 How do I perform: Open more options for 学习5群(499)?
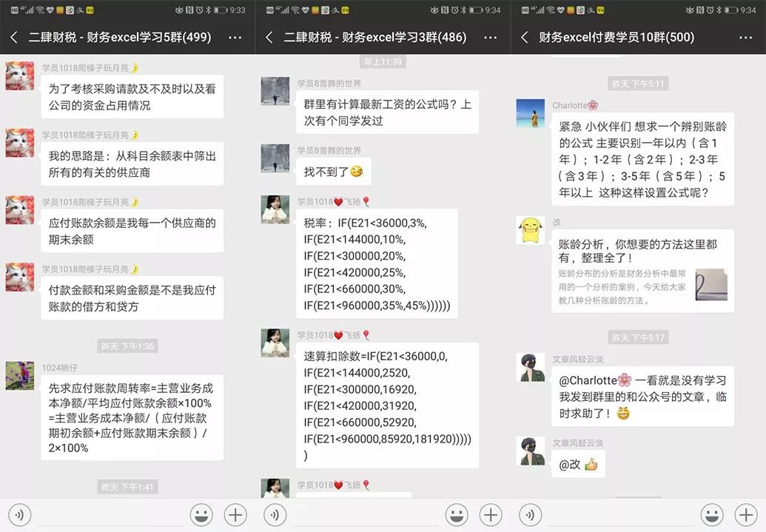[x=235, y=38]
